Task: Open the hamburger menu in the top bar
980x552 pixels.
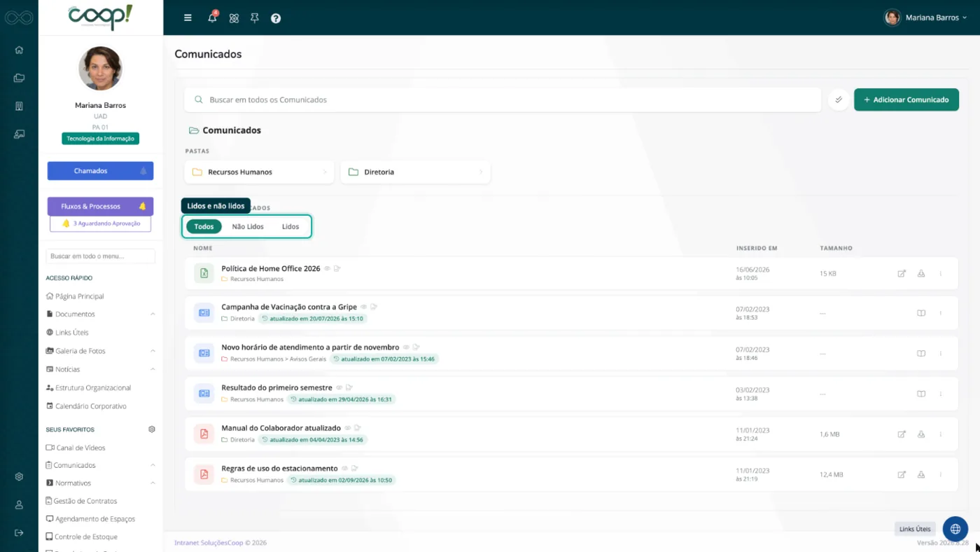Action: 188,18
